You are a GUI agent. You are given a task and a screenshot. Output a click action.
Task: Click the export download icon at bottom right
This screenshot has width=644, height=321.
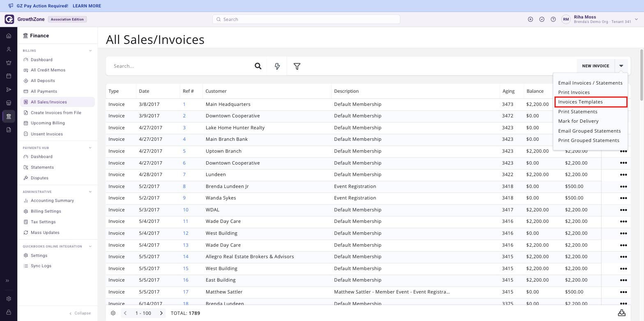point(622,313)
